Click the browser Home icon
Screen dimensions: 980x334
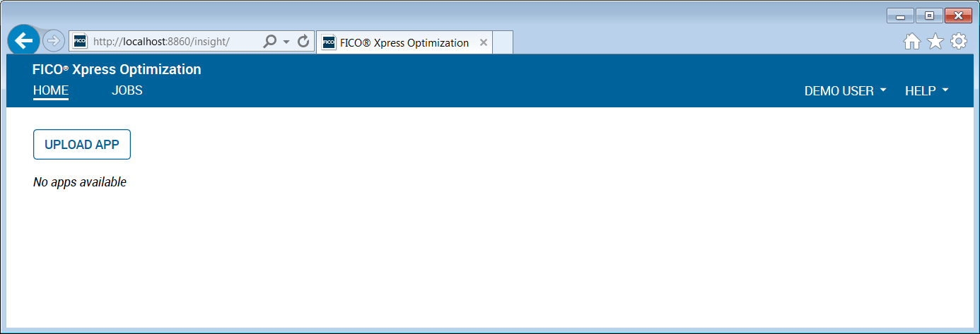(x=912, y=42)
